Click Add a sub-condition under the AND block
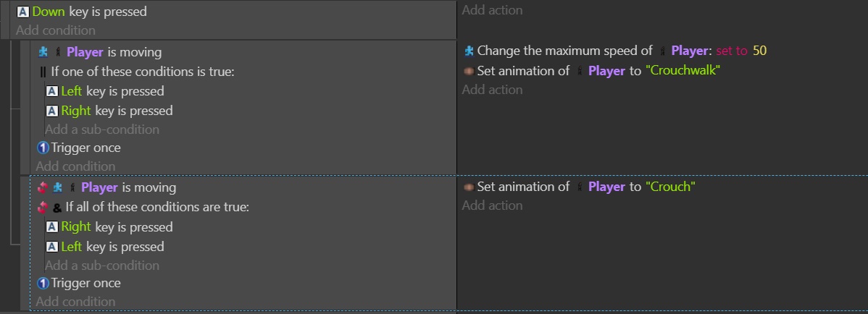Viewport: 868px width, 314px height. [x=102, y=266]
